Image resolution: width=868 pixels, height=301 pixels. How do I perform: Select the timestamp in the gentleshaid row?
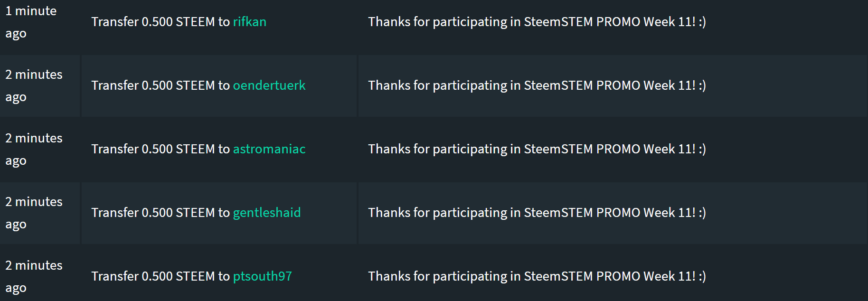point(34,213)
